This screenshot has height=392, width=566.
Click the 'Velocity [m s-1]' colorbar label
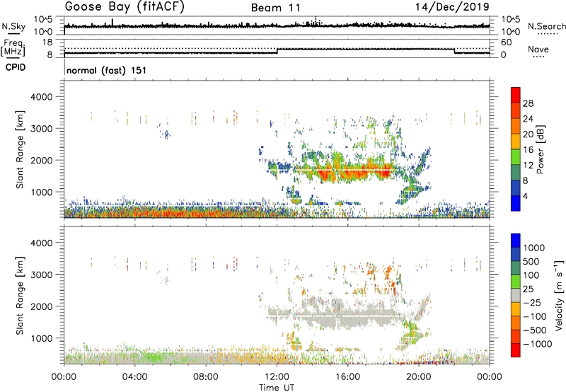coord(559,295)
